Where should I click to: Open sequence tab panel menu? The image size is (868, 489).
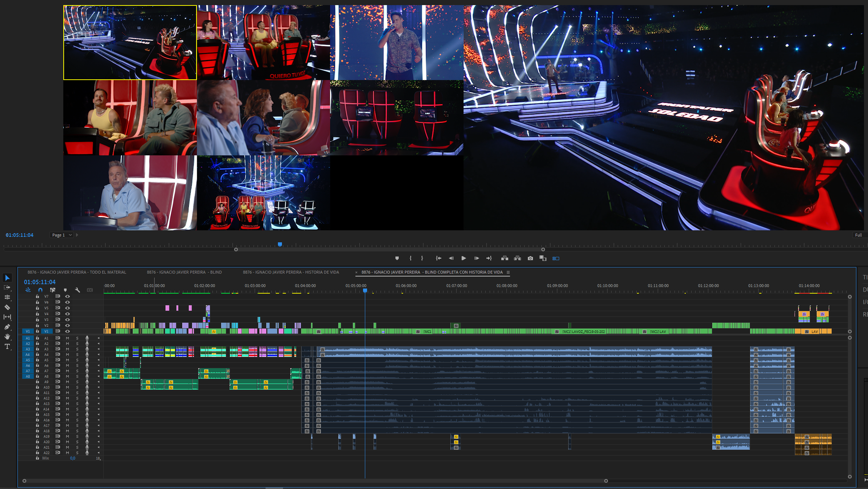point(508,272)
